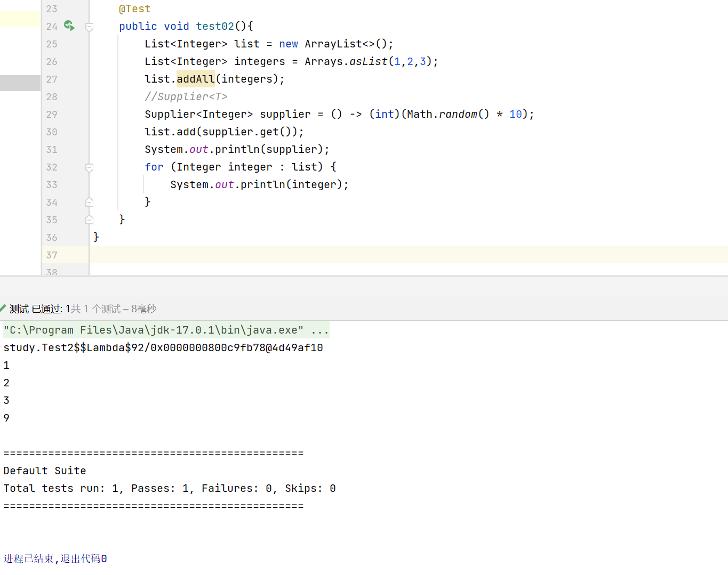
Task: Click the process finished exit code line
Action: [55, 558]
